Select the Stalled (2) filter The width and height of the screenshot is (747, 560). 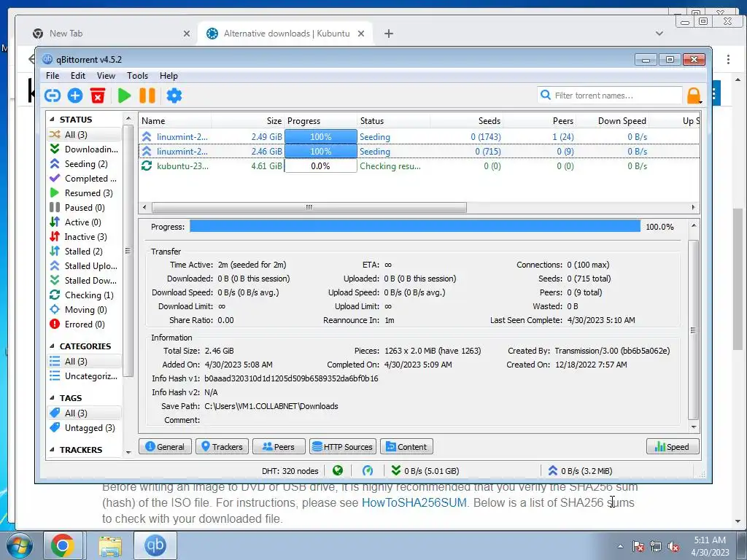point(85,252)
